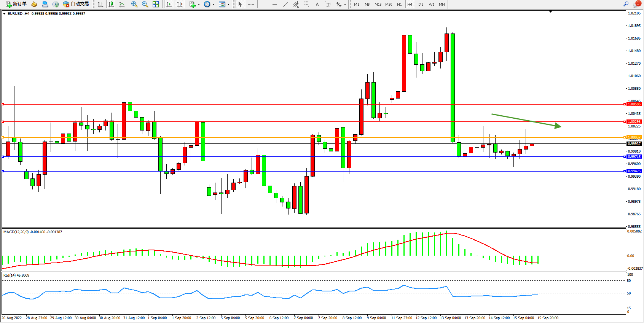Click the H1 timeframe button
Image resolution: width=644 pixels, height=323 pixels.
point(399,5)
